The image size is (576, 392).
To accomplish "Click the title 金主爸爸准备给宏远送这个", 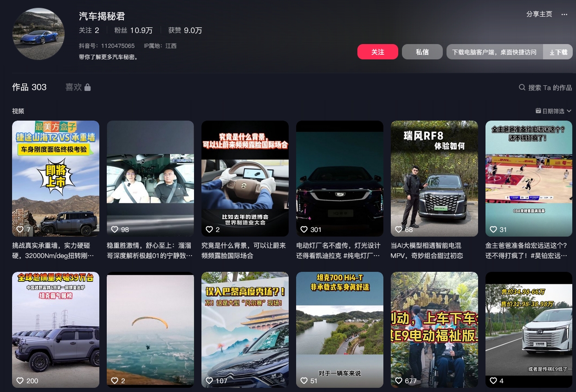I will click(x=526, y=251).
